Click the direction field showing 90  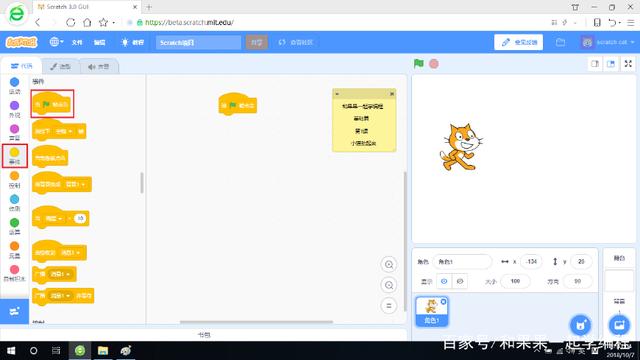[577, 281]
